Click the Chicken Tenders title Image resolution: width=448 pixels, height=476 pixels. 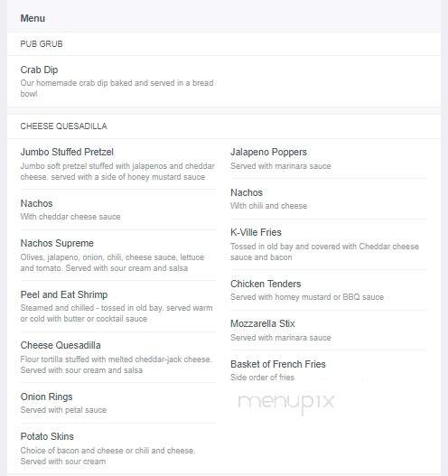[266, 284]
